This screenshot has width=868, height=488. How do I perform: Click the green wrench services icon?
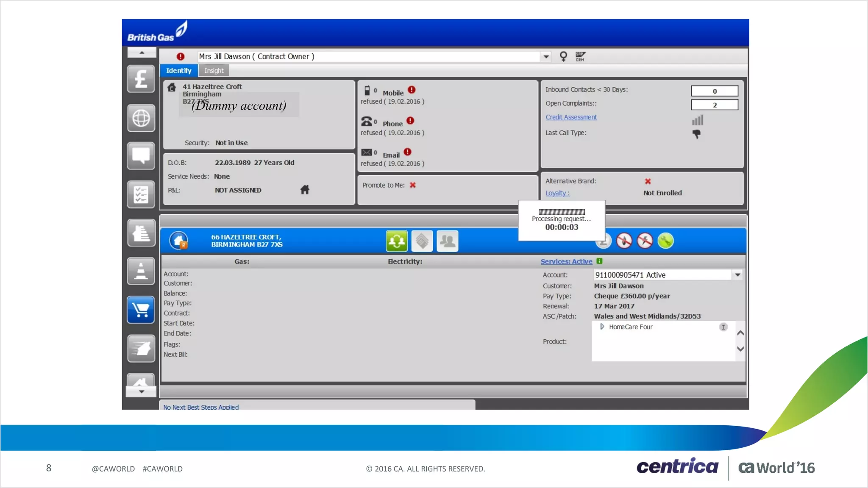pyautogui.click(x=665, y=241)
